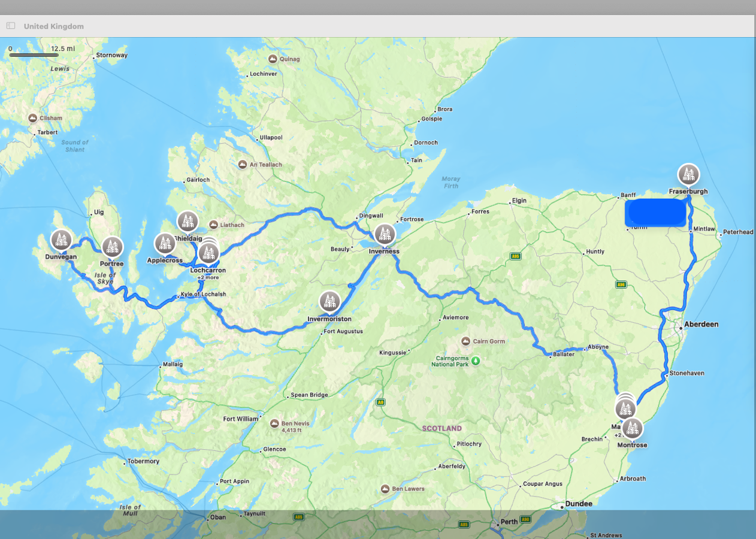The width and height of the screenshot is (756, 539).
Task: Click the Liathach mountain icon
Action: [214, 225]
